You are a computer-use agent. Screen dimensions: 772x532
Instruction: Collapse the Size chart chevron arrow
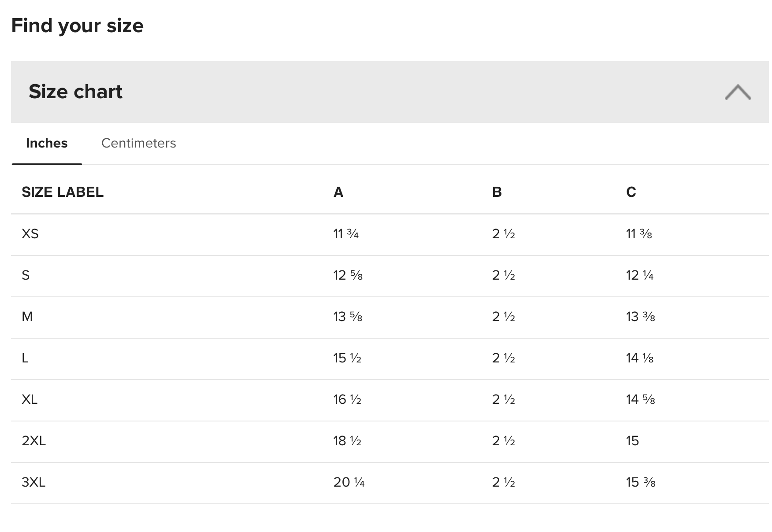tap(738, 92)
